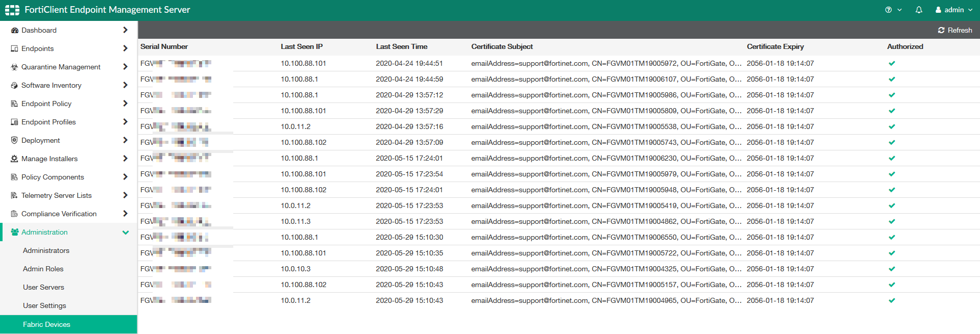
Task: Expand Endpoint Profiles chevron
Action: click(x=125, y=122)
